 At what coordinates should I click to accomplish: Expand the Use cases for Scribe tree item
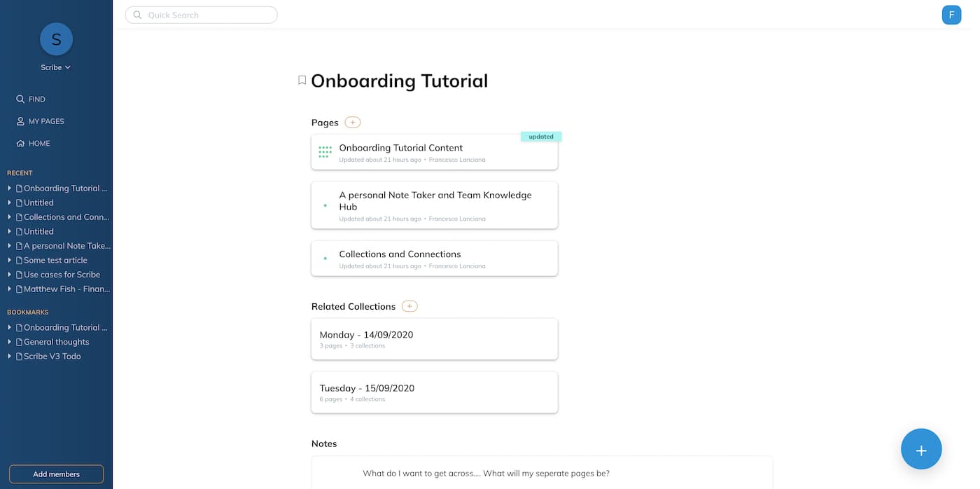[10, 275]
